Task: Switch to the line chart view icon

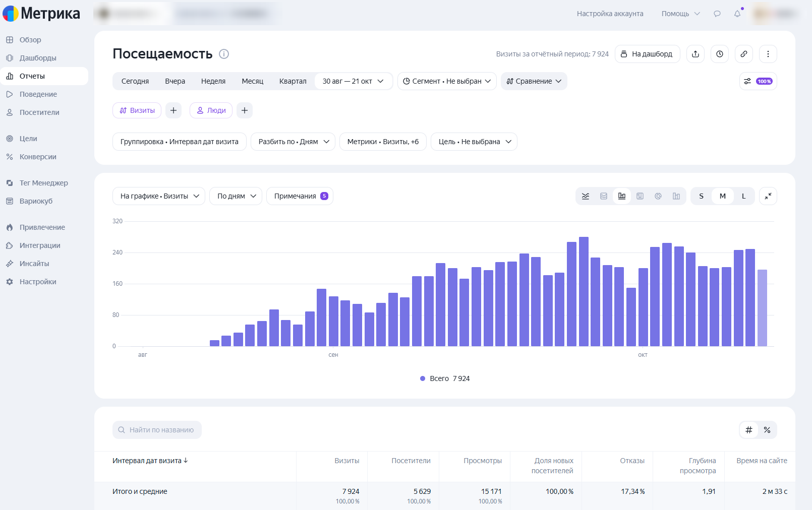Action: [586, 196]
